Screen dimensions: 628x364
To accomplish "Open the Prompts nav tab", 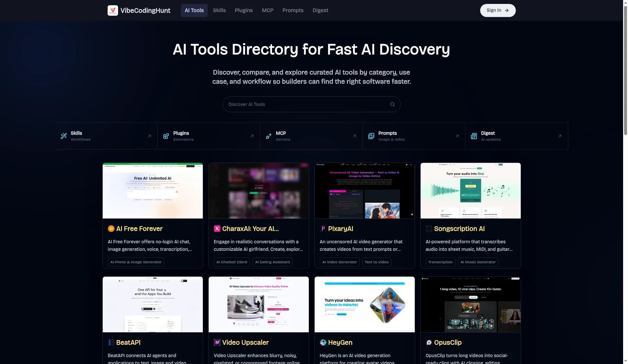I will click(293, 10).
